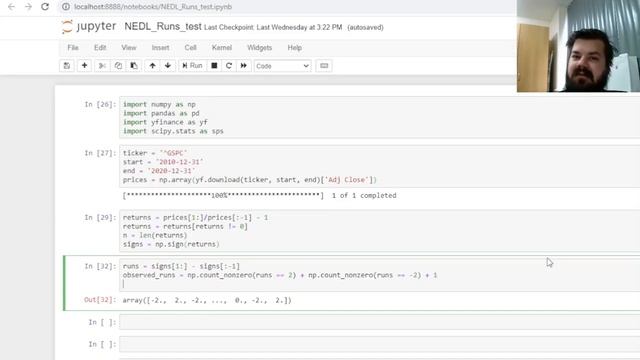The width and height of the screenshot is (640, 360).
Task: Click the start = '2010-12-31' line
Action: pyautogui.click(x=163, y=162)
